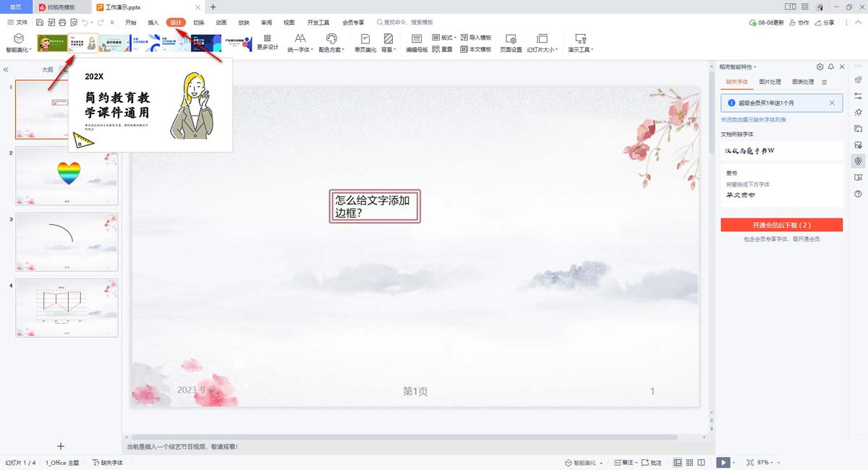Choose the green cartoon design template thumbnail
The height and width of the screenshot is (470, 868).
coord(52,43)
